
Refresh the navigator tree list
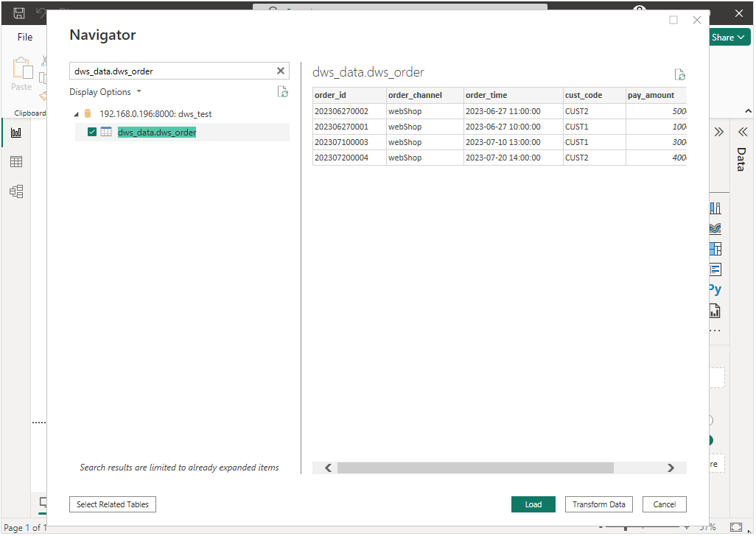[283, 91]
